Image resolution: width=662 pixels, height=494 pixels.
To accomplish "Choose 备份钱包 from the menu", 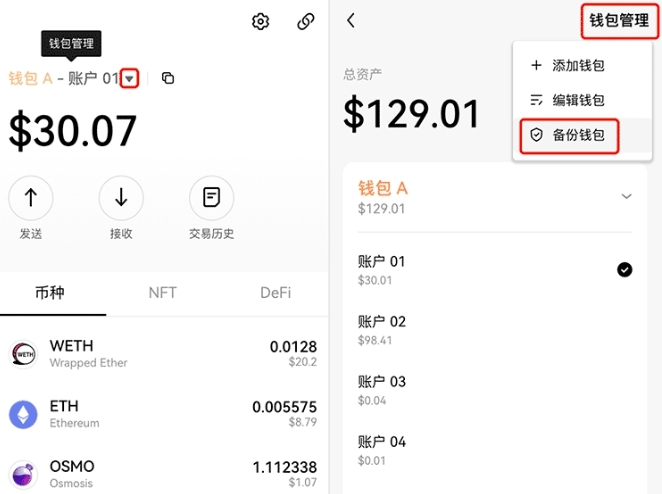I will click(x=568, y=135).
